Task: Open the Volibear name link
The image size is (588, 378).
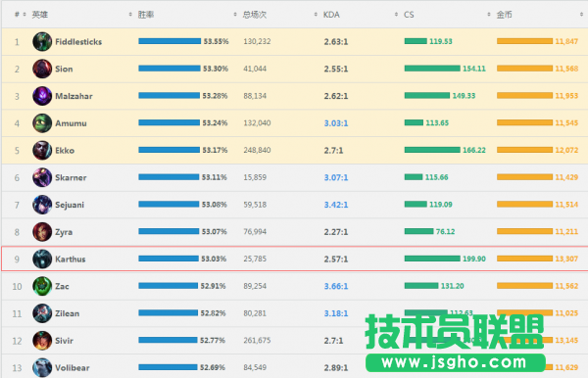Action: point(73,367)
